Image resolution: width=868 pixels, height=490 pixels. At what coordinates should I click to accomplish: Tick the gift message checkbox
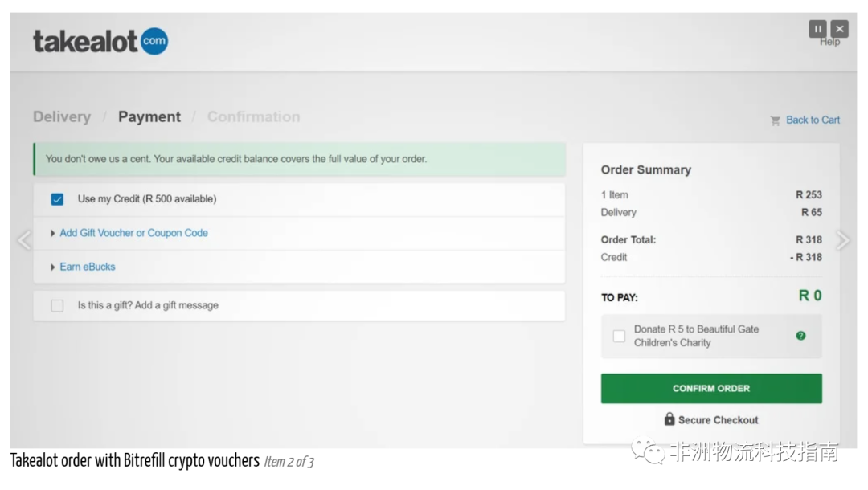57,305
